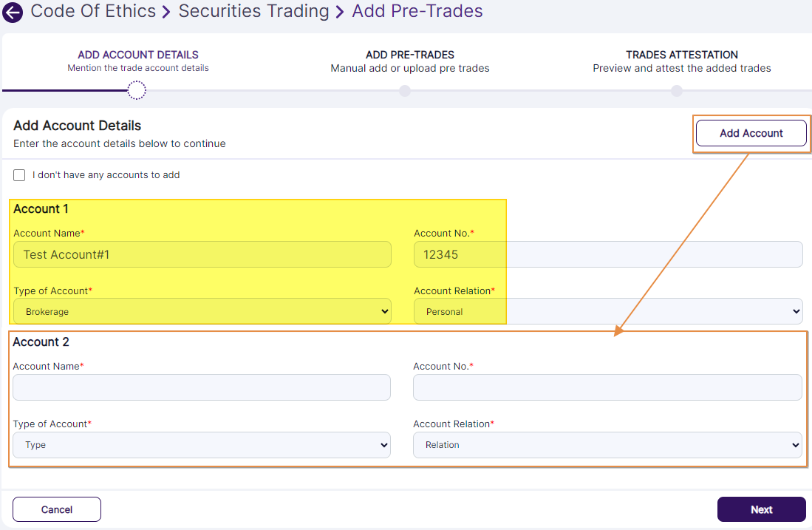Image resolution: width=812 pixels, height=530 pixels.
Task: Focus the Account 2 Account Name field
Action: (202, 387)
